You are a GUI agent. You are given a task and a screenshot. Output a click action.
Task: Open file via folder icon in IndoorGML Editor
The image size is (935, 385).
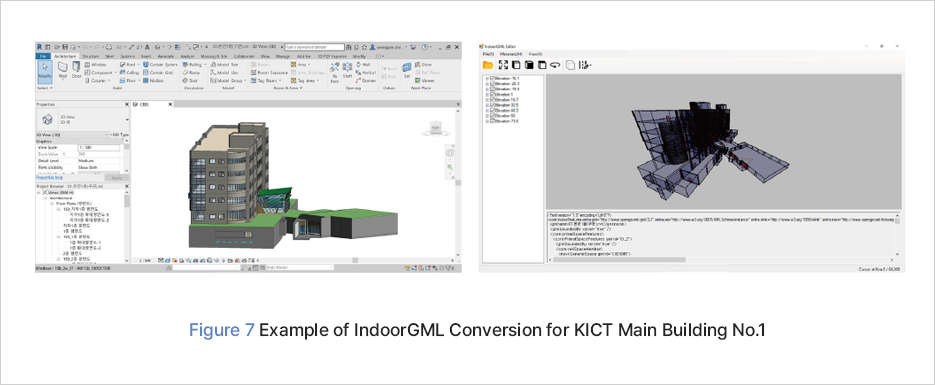(488, 65)
